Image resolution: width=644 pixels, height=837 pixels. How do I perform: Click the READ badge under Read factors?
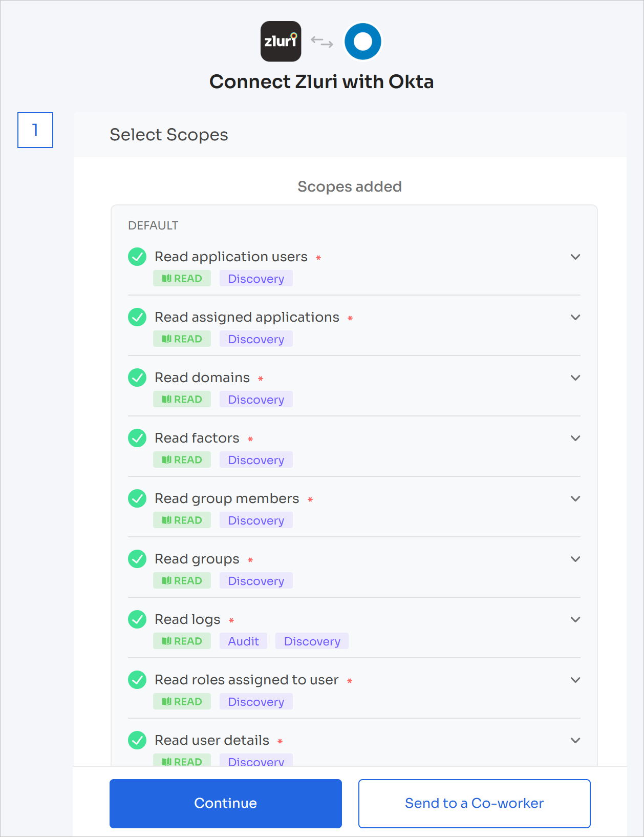pyautogui.click(x=182, y=460)
